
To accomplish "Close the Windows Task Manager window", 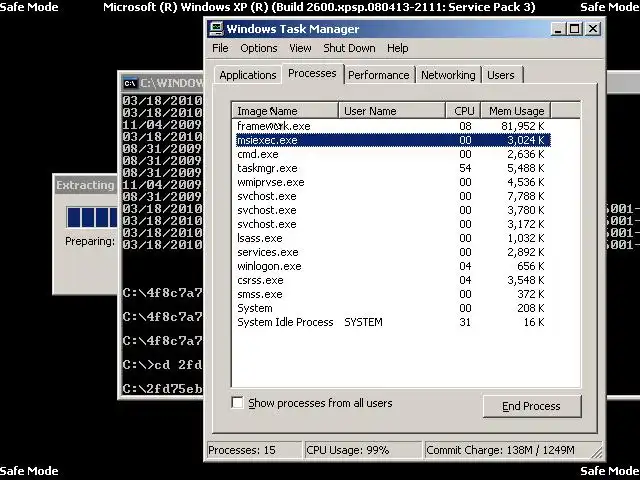I will (593, 29).
